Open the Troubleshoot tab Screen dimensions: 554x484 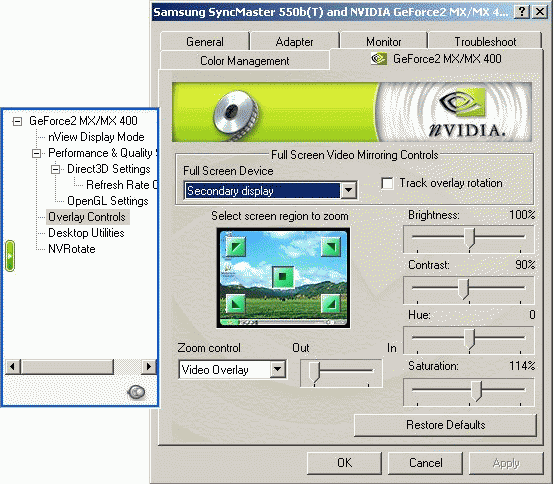pos(485,42)
